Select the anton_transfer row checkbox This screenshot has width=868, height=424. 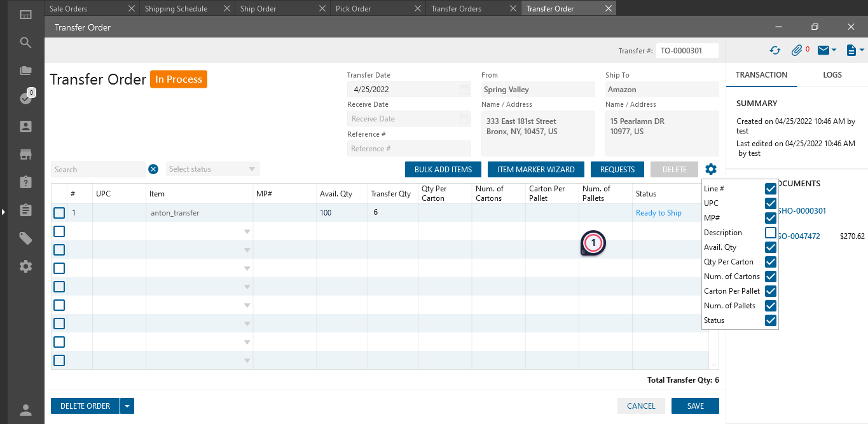coord(59,213)
